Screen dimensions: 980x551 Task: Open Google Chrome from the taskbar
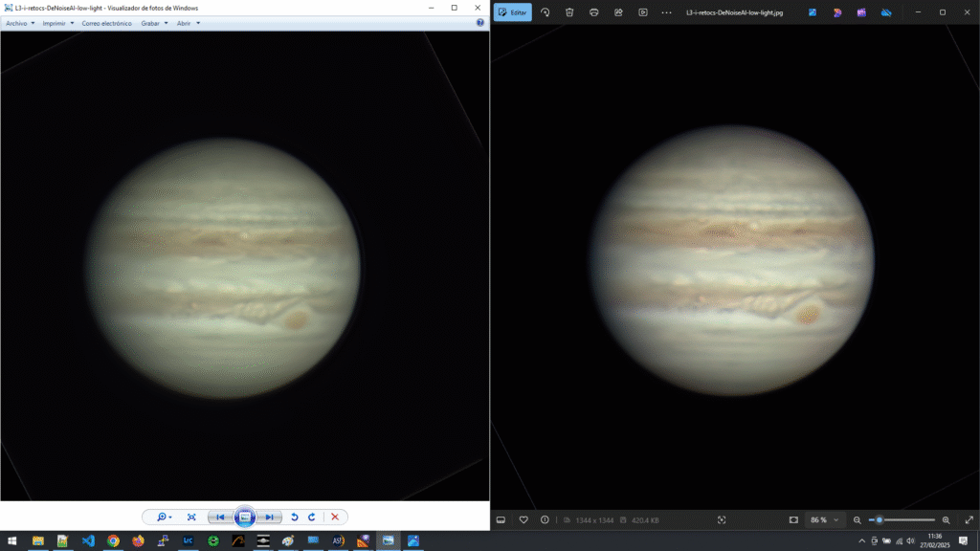click(113, 541)
